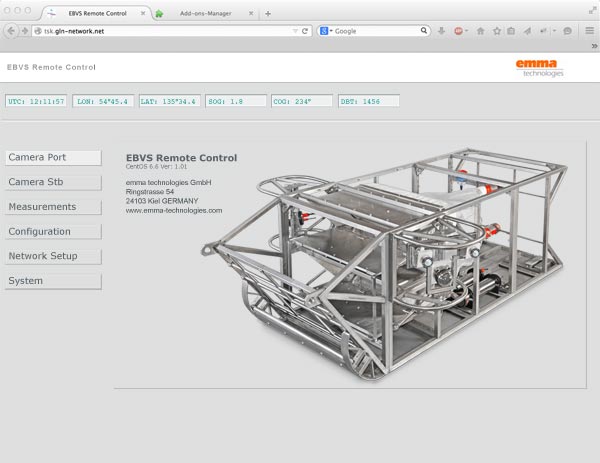Click the LON: 54°45.4 status field

[103, 101]
